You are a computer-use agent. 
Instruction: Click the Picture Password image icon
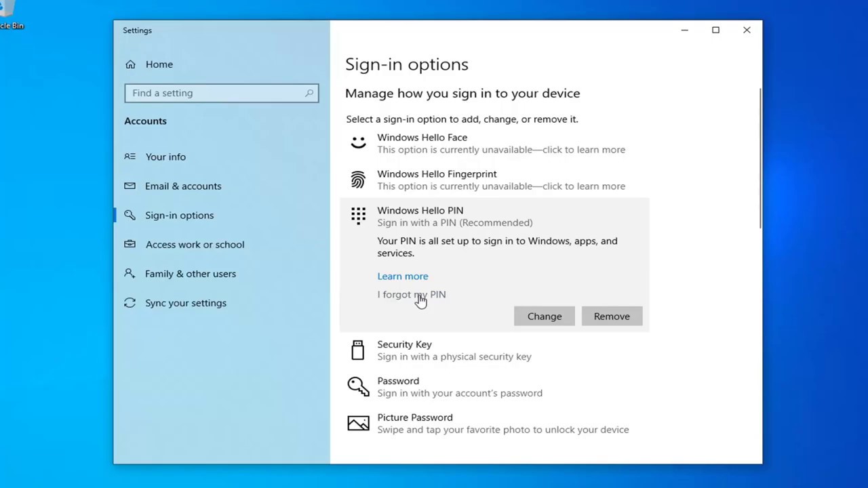point(358,423)
